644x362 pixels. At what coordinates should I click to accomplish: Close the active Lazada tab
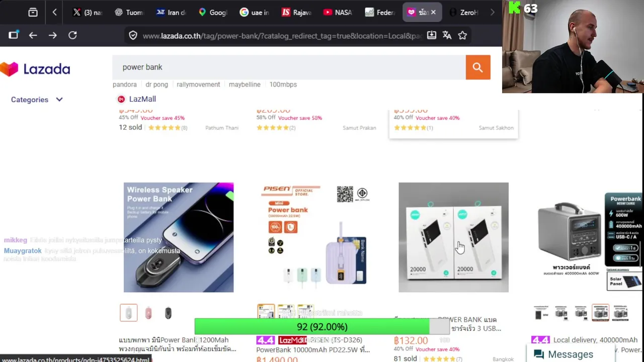(433, 12)
